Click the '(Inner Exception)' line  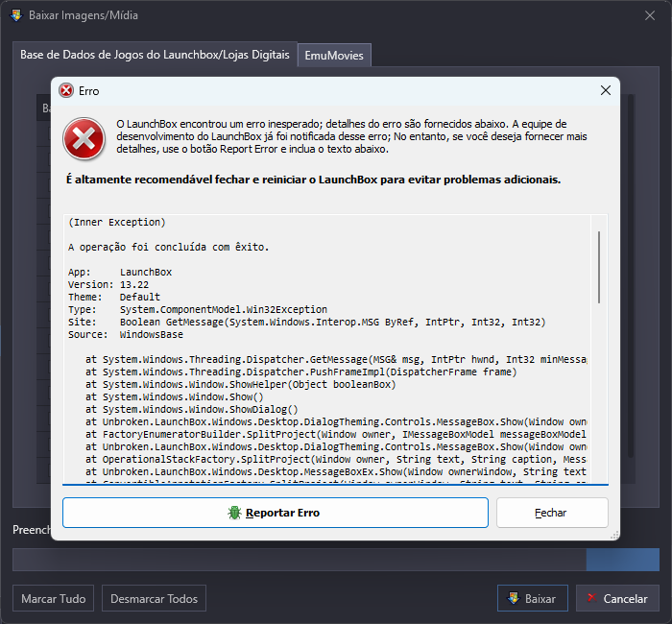pos(116,223)
